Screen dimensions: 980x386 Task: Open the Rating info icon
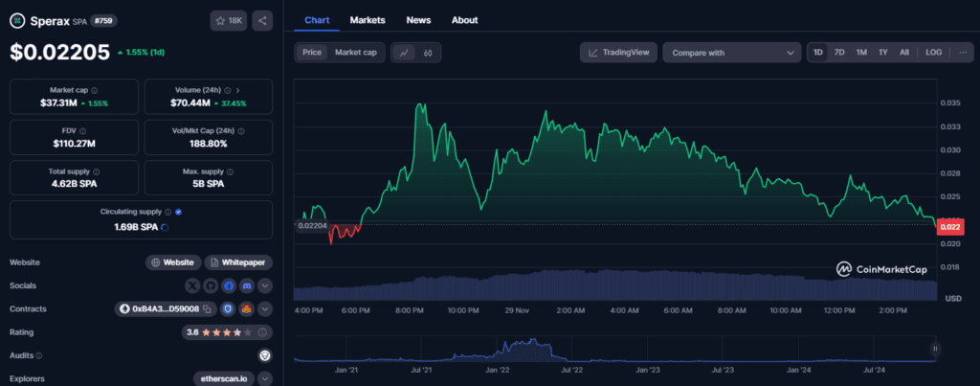click(x=262, y=332)
